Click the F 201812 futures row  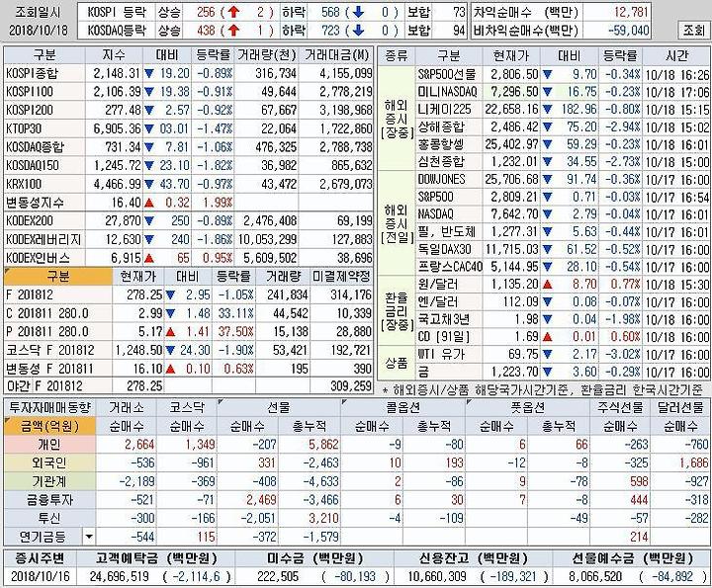point(189,294)
